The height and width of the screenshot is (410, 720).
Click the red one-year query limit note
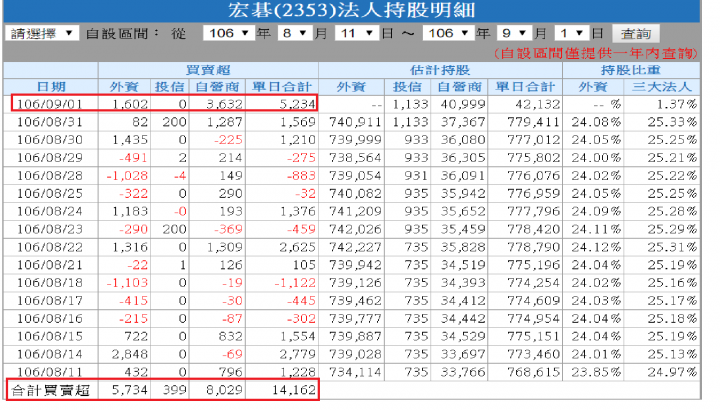pos(596,53)
